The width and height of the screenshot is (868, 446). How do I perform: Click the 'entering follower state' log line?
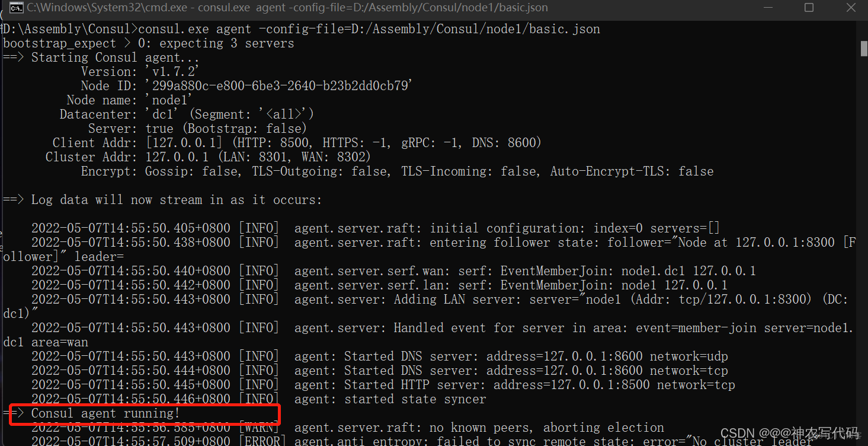point(430,250)
